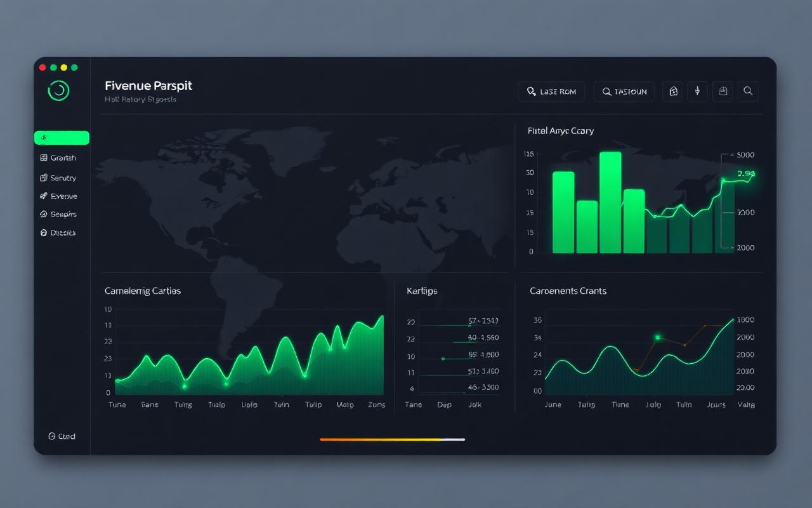The height and width of the screenshot is (508, 812).
Task: Click the 3000 axis label on bar chart
Action: [x=745, y=213]
